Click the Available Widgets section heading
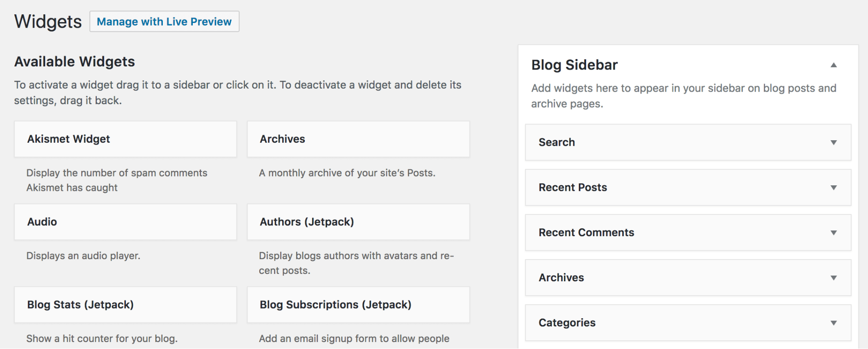 (x=74, y=61)
